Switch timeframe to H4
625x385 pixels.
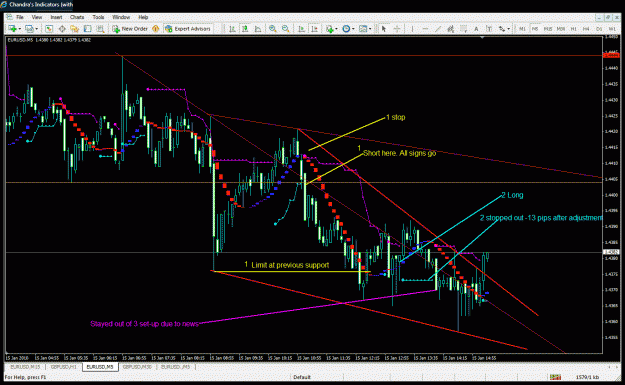tap(586, 29)
